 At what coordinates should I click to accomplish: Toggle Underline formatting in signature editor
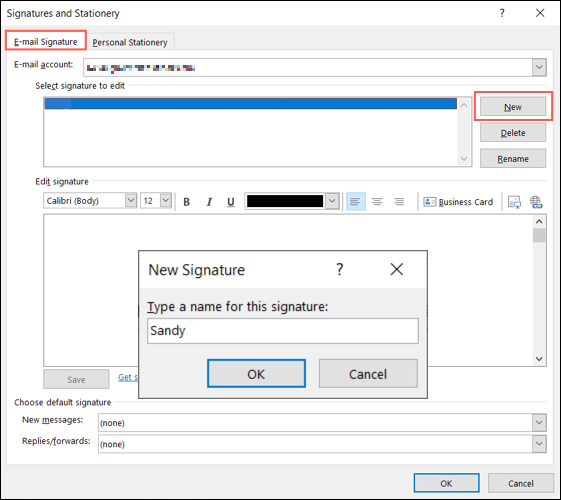tap(231, 202)
